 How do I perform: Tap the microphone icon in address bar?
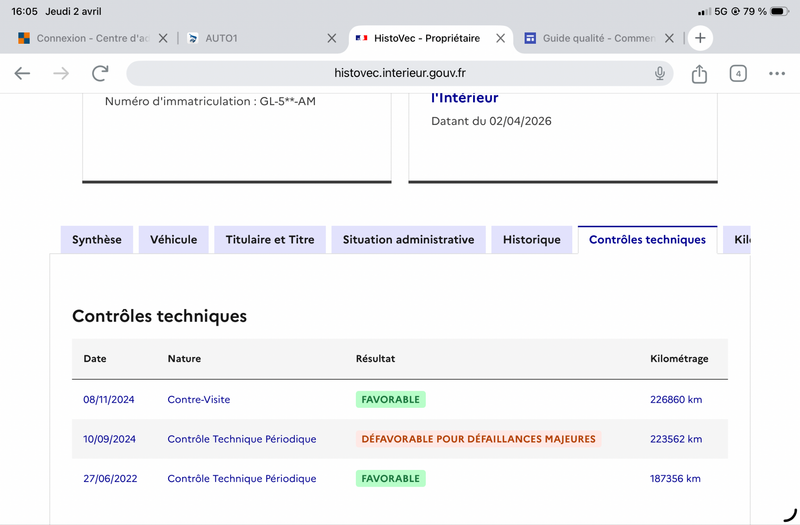click(x=660, y=73)
